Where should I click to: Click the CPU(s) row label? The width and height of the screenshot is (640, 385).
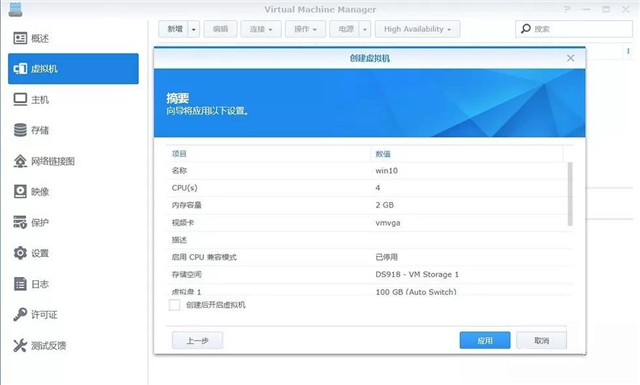(184, 188)
